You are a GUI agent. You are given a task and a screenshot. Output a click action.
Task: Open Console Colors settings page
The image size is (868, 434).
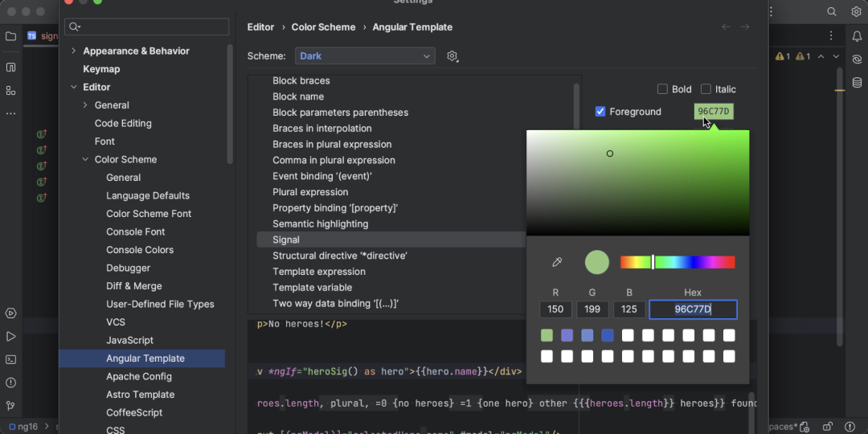(140, 250)
